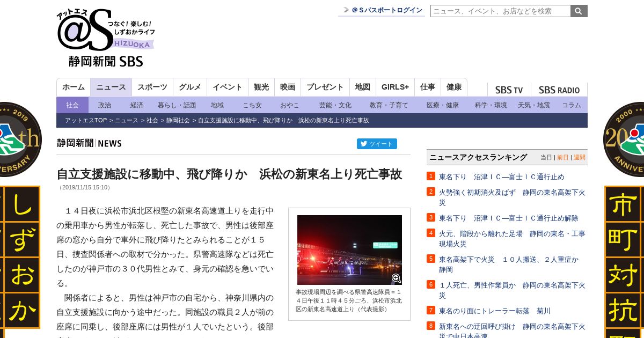Click the left 20th anniversary banner badge

point(20,139)
